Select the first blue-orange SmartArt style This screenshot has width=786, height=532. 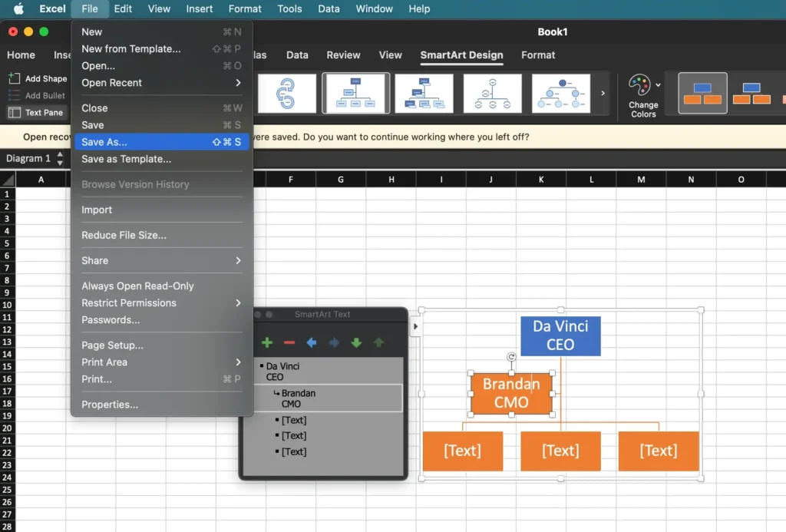pyautogui.click(x=702, y=93)
